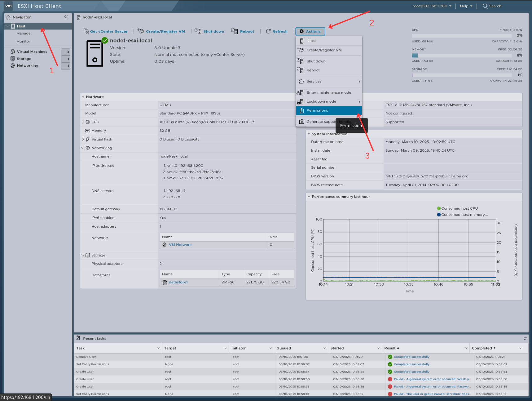The height and width of the screenshot is (401, 532).
Task: Expand the CPU hardware row
Action: click(x=83, y=122)
